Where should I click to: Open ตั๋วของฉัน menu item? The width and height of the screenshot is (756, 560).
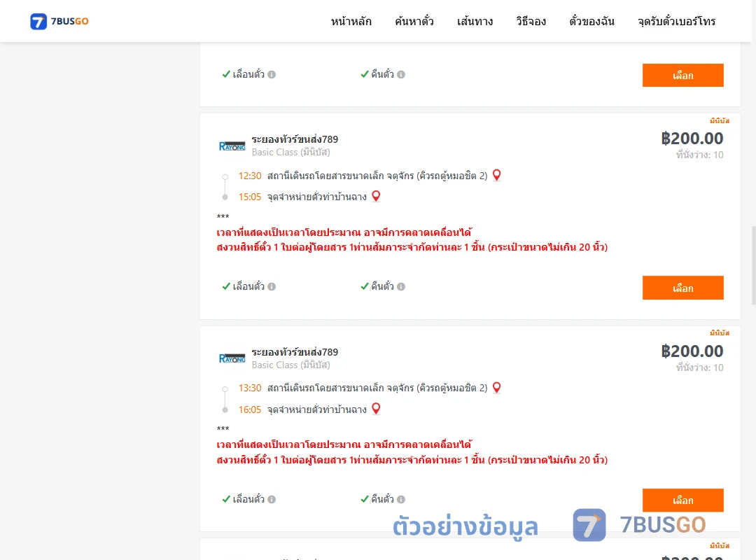point(591,21)
